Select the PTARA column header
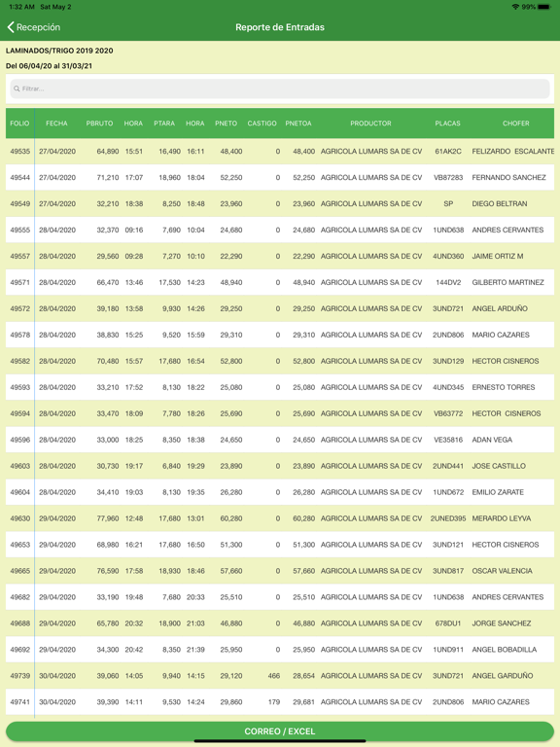The image size is (560, 747). (x=164, y=123)
